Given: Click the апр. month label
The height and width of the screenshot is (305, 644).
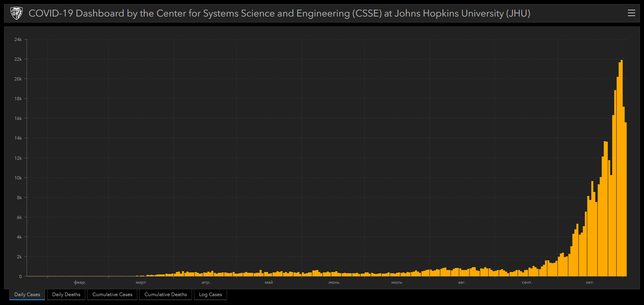Looking at the screenshot, I should (206, 282).
